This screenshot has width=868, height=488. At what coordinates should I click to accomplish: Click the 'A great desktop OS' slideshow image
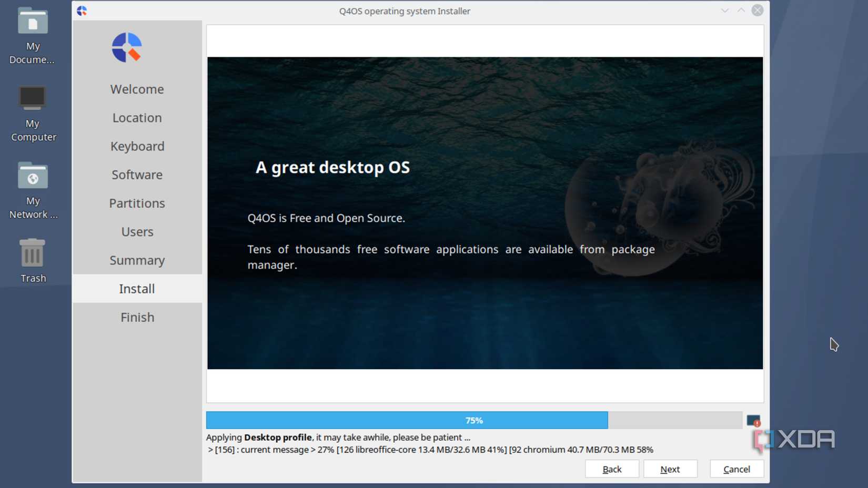[x=485, y=213]
